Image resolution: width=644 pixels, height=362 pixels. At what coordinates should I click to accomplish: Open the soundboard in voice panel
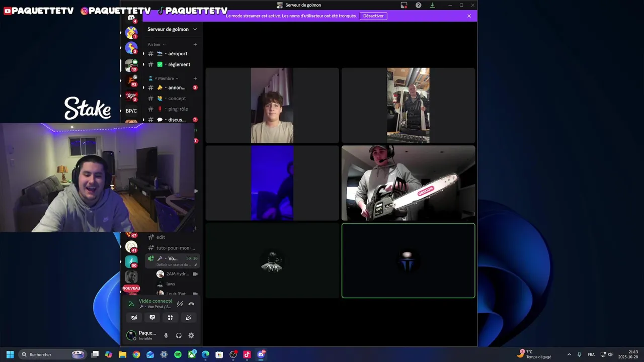189,318
